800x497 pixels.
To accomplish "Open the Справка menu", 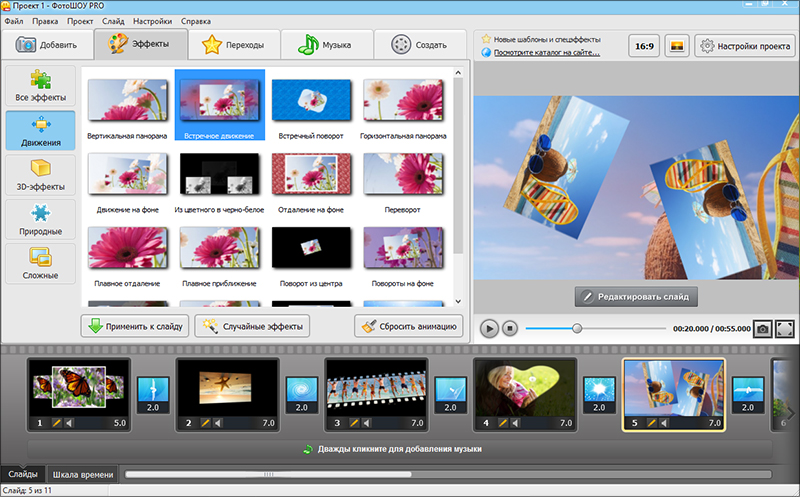I will point(196,21).
